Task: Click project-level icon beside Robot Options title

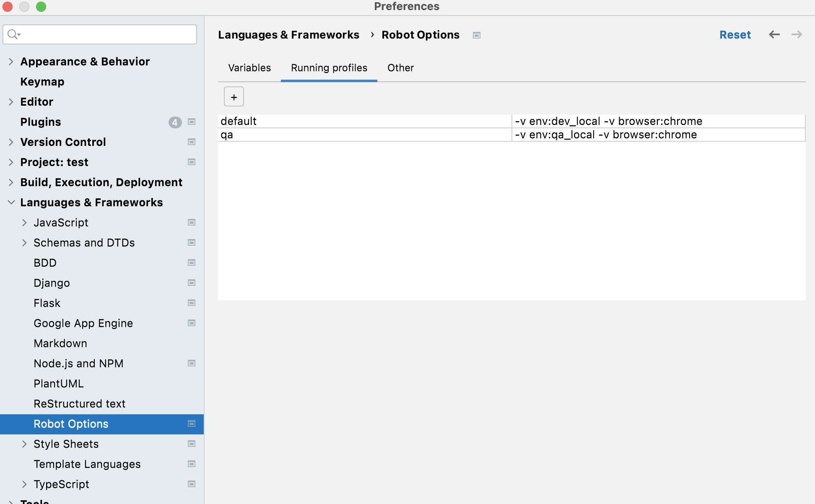Action: 476,35
